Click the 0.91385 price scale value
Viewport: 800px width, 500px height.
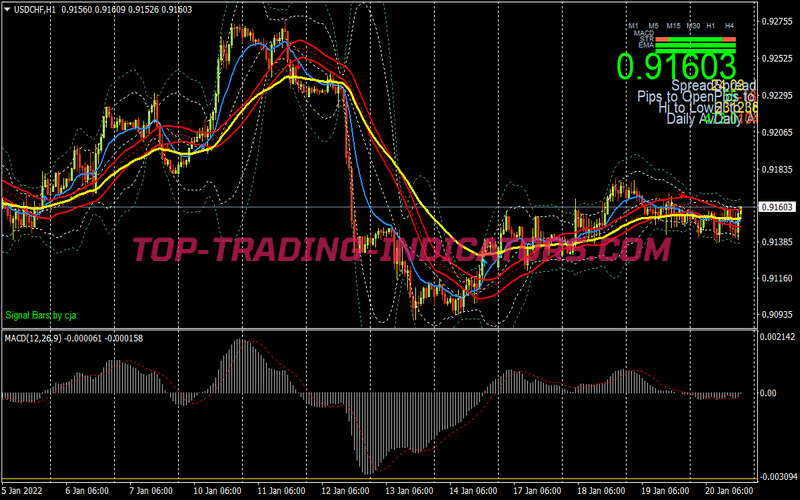(x=777, y=241)
